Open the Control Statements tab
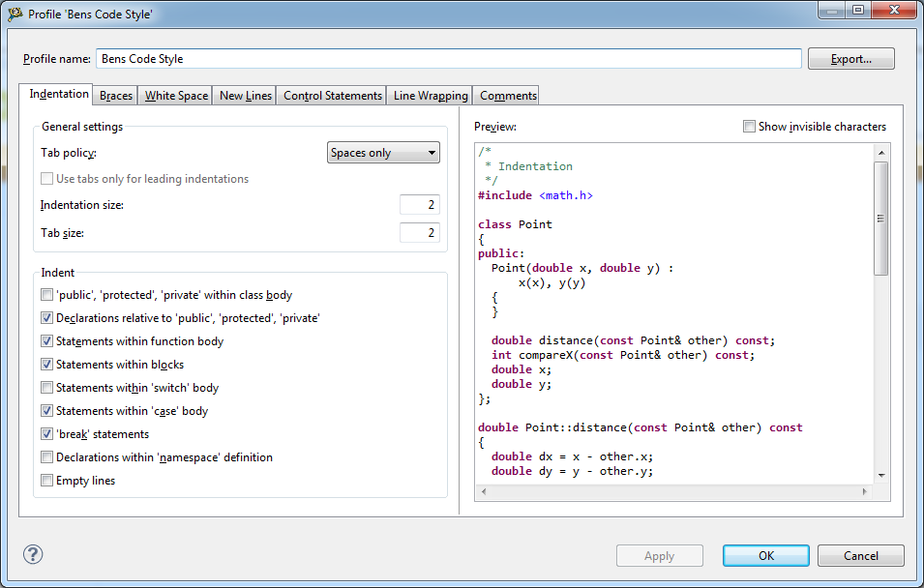 point(333,96)
